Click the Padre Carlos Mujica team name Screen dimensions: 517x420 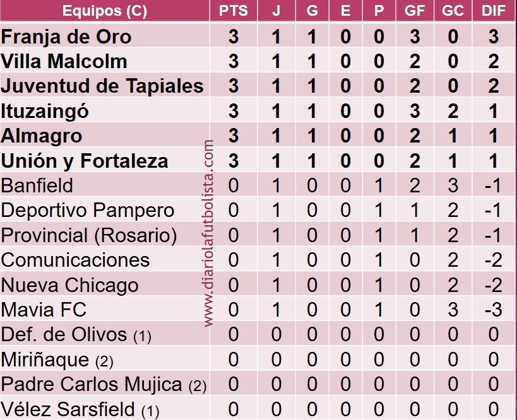click(91, 384)
